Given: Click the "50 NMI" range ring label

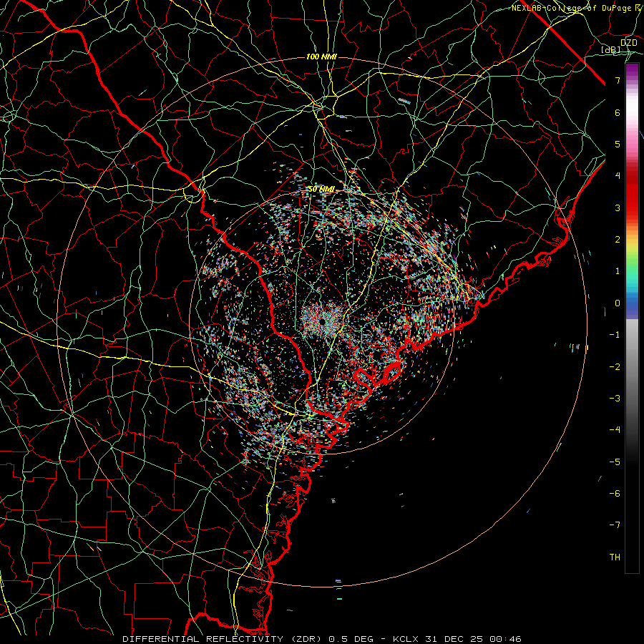Looking at the screenshot, I should [321, 189].
